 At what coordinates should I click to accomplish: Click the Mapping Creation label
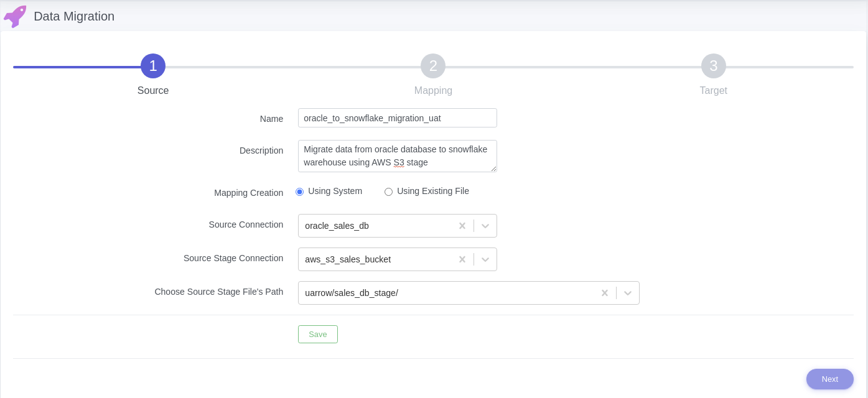249,193
